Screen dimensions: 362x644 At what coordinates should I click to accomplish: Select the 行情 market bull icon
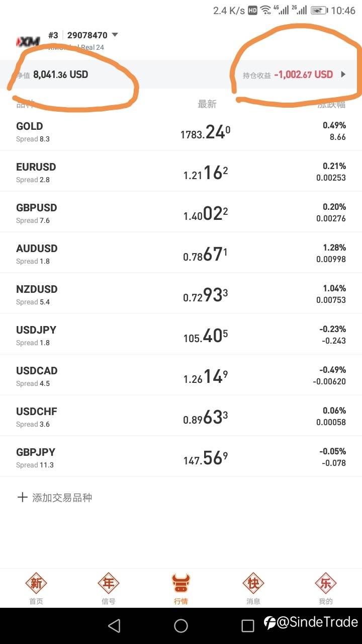pyautogui.click(x=181, y=584)
